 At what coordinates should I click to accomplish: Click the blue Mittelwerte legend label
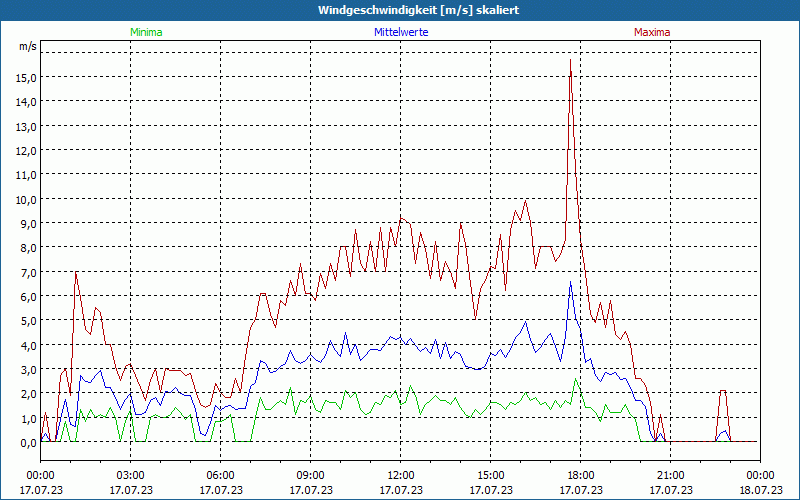(x=401, y=32)
